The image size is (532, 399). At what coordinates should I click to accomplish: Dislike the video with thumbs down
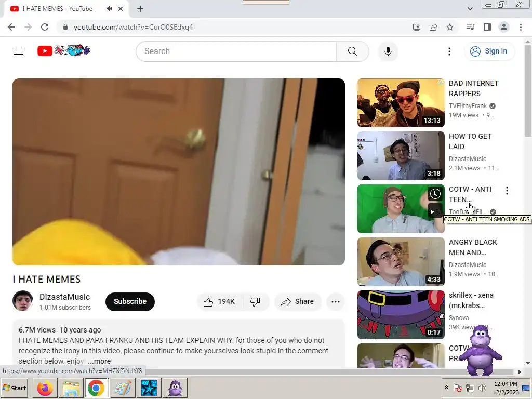point(256,302)
